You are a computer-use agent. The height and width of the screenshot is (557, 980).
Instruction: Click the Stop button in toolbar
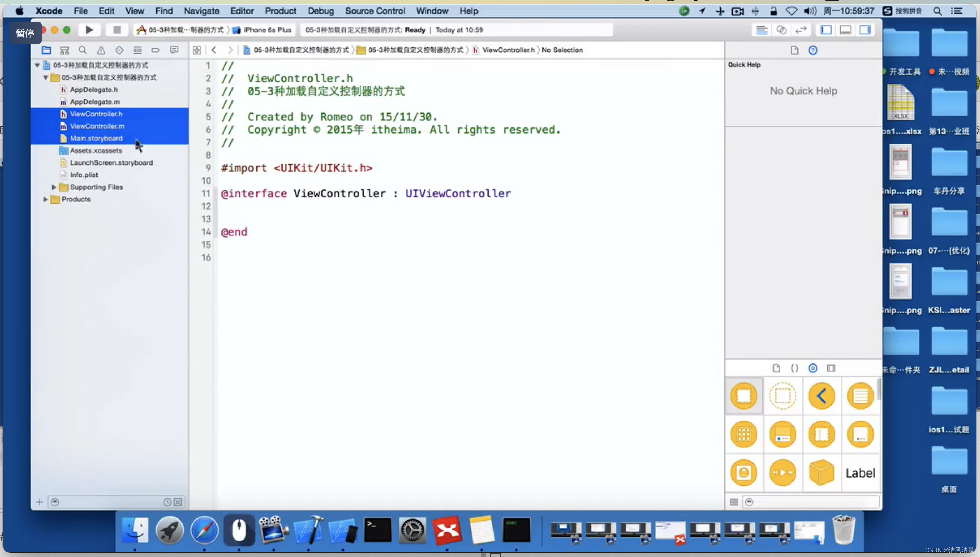(x=116, y=30)
